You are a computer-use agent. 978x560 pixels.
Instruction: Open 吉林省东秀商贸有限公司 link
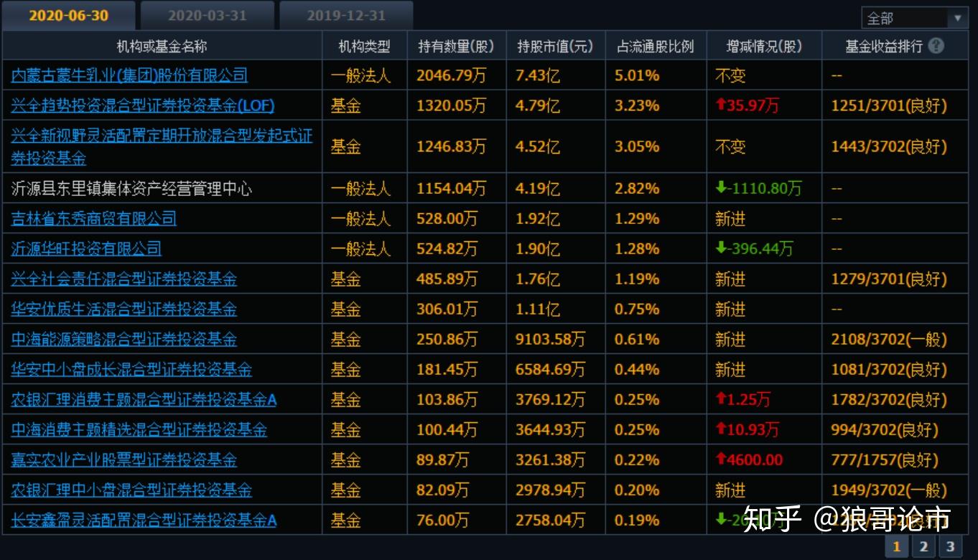93,218
